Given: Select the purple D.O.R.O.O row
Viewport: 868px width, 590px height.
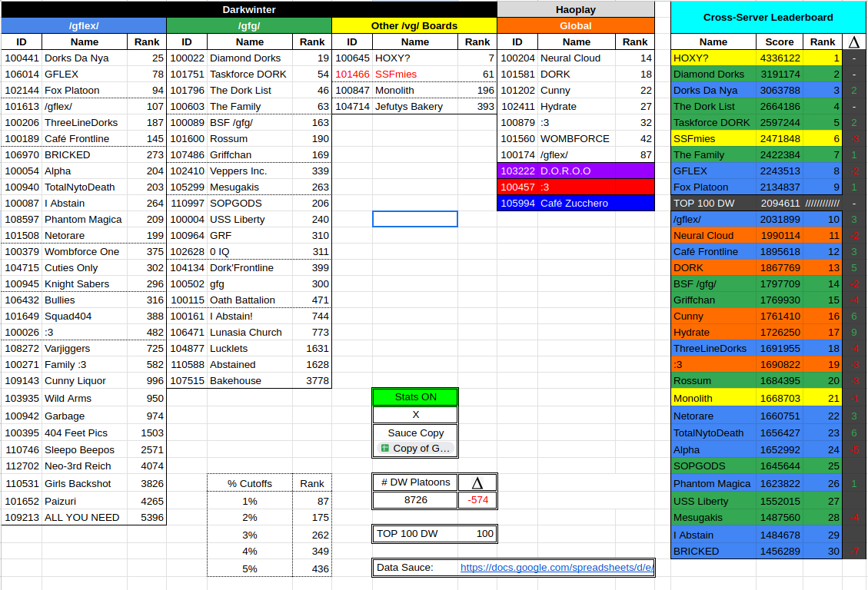Looking at the screenshot, I should [x=576, y=171].
